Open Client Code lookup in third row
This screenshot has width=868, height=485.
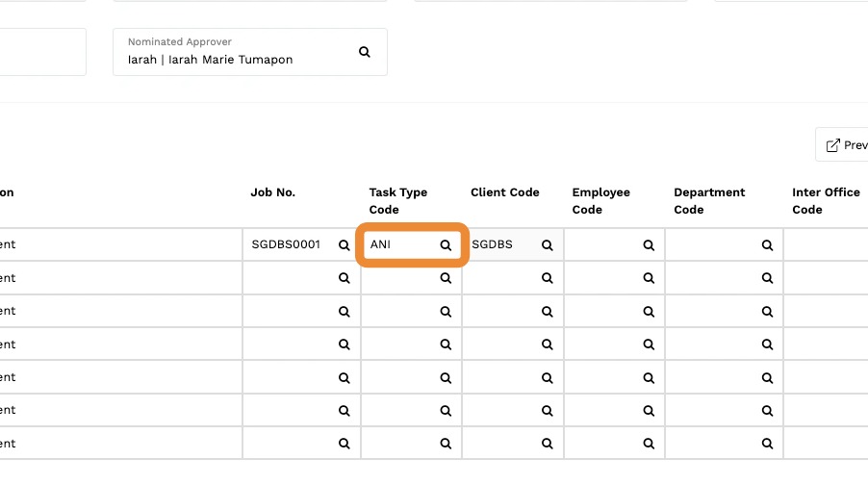547,312
